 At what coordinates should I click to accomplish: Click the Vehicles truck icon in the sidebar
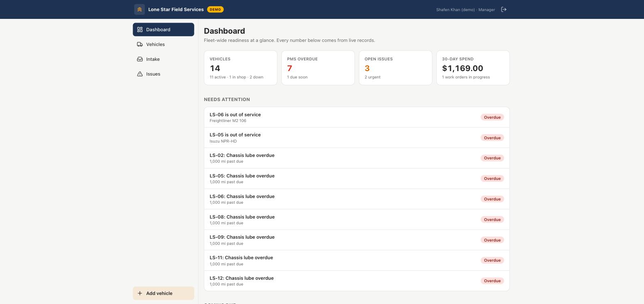[x=140, y=44]
